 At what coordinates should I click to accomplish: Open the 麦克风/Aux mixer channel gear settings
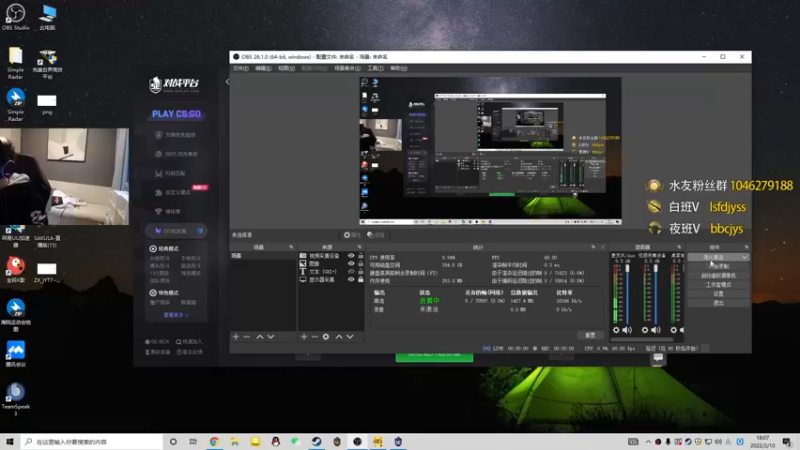pos(616,330)
